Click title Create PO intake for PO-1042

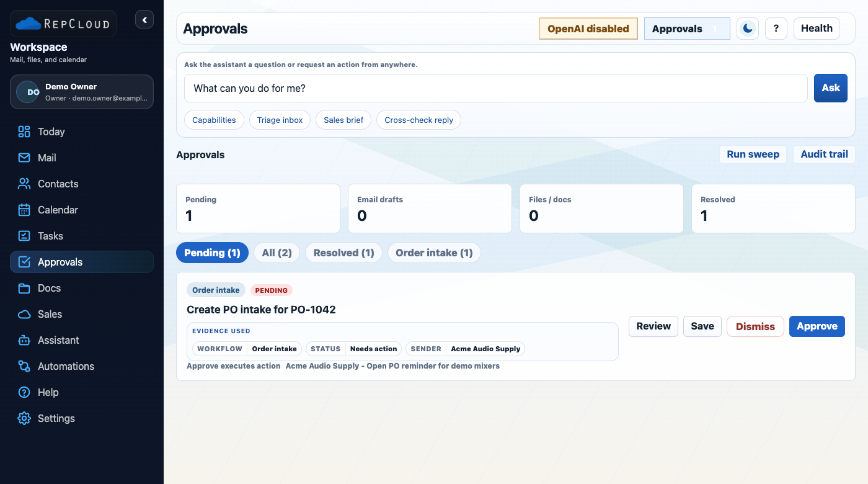pos(261,310)
